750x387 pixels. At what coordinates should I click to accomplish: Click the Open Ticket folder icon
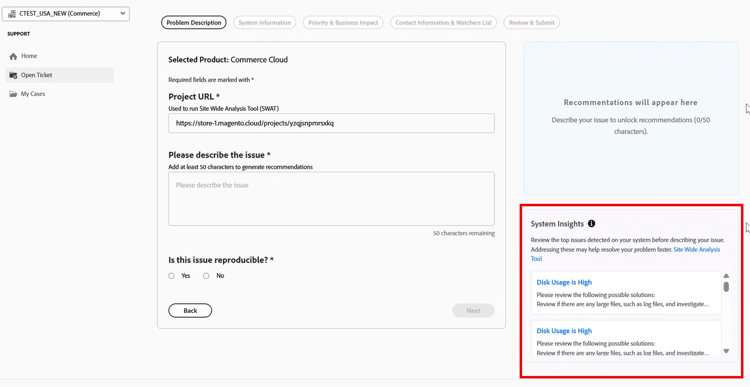(13, 75)
